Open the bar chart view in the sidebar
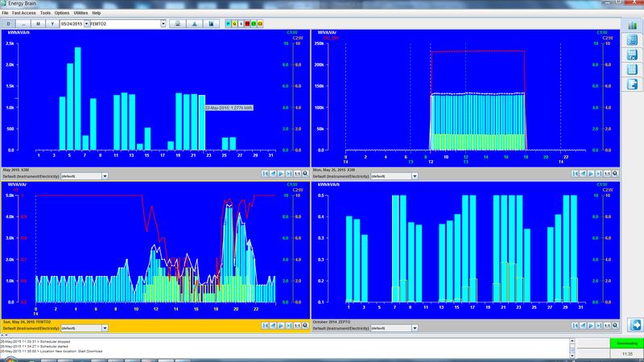The width and height of the screenshot is (644, 362). click(632, 26)
